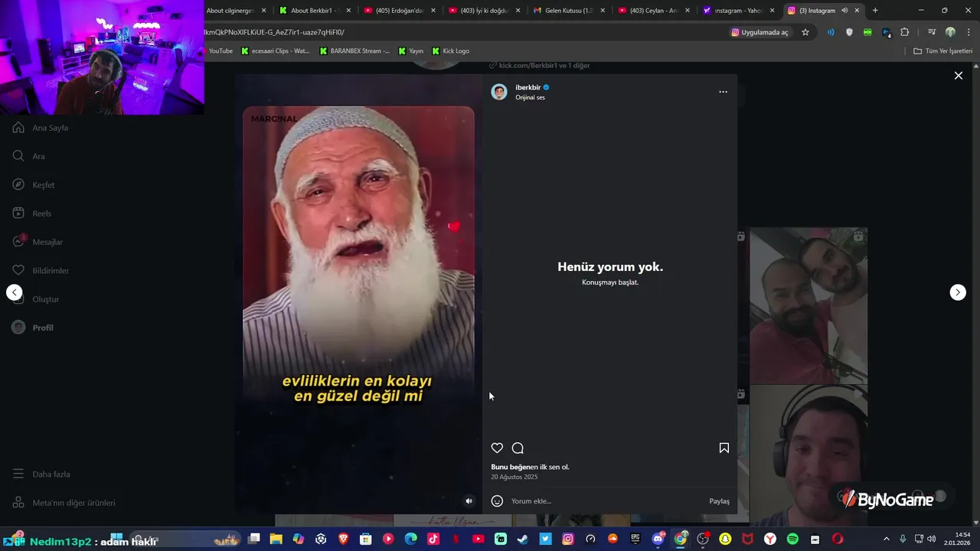Open the shield extension icon in the toolbar
980x551 pixels.
849,32
